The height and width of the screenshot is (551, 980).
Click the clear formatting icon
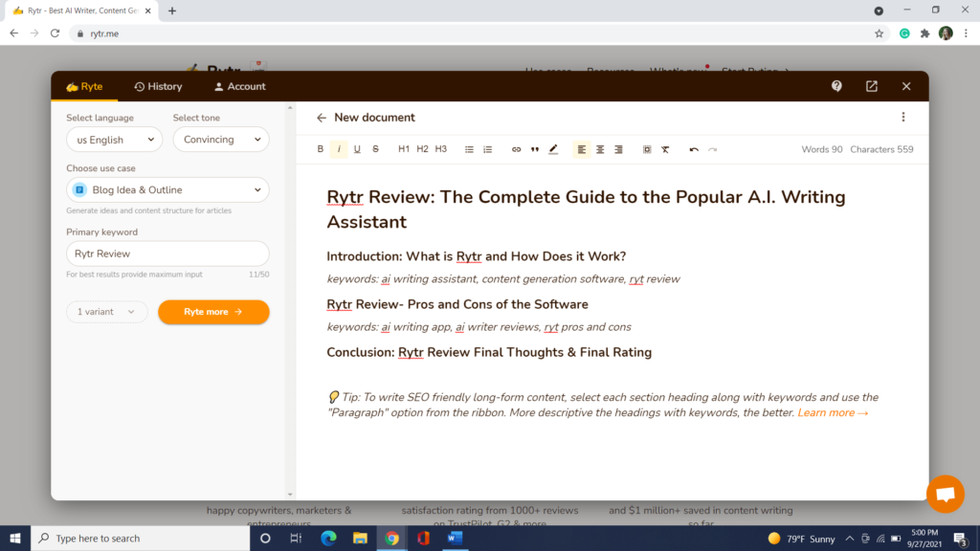[665, 149]
